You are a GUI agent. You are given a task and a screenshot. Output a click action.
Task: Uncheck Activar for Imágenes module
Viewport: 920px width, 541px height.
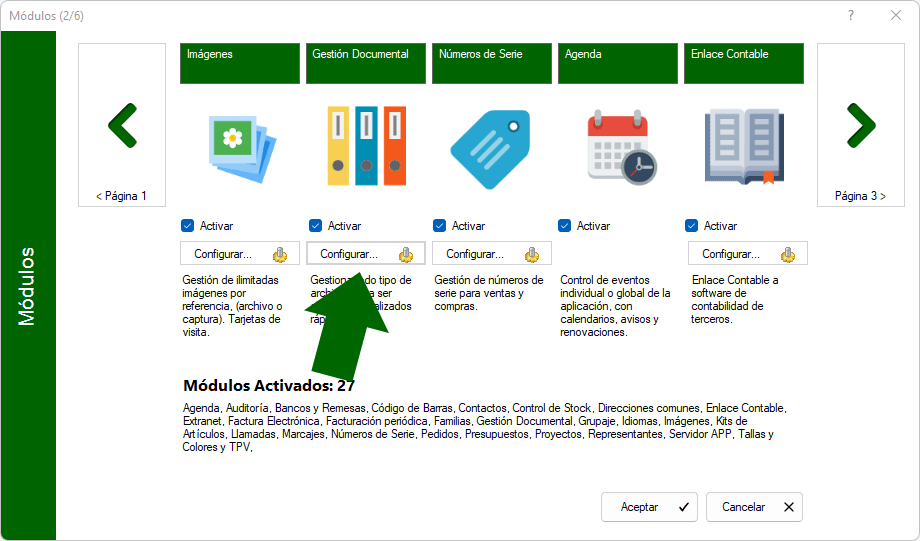click(188, 226)
